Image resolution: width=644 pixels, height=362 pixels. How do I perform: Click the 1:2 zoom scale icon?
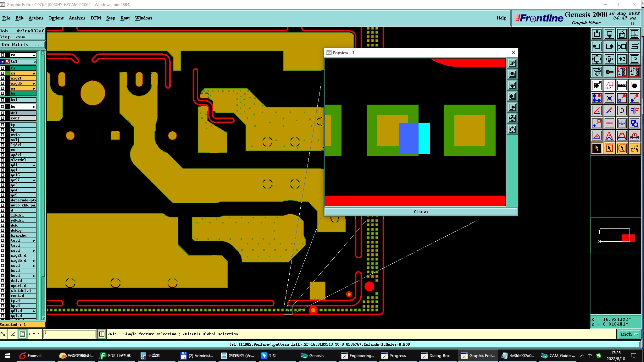point(622,59)
